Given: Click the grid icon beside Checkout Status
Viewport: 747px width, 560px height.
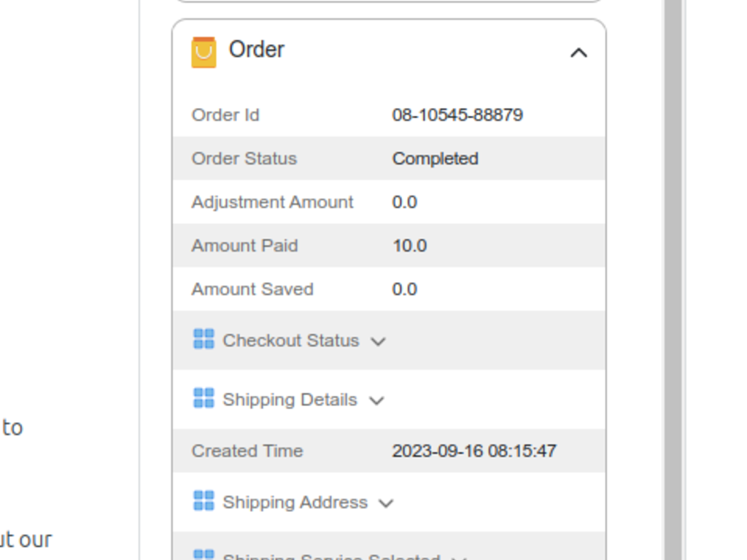Looking at the screenshot, I should (x=204, y=339).
